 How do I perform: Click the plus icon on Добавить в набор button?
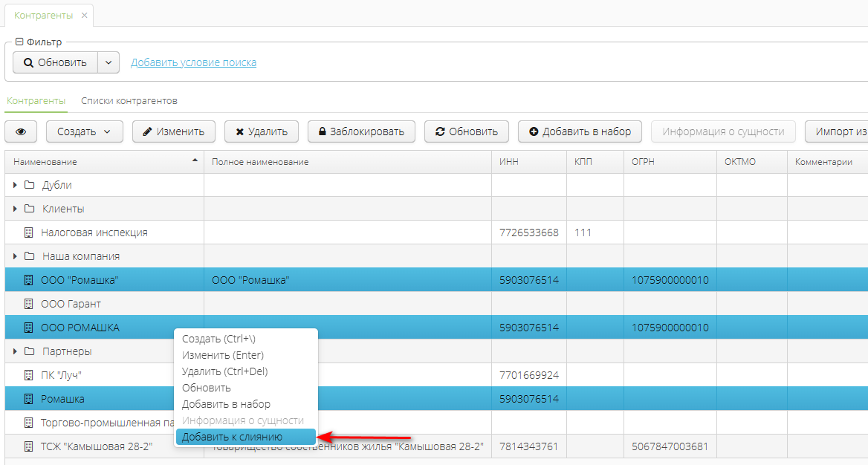(533, 131)
